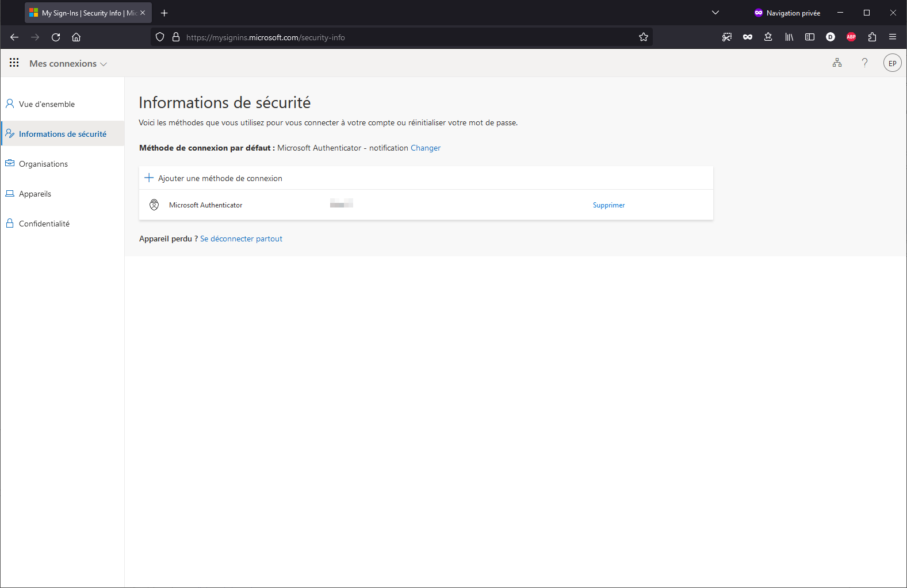Open the list all tabs chevron
This screenshot has height=588, width=907.
(715, 13)
